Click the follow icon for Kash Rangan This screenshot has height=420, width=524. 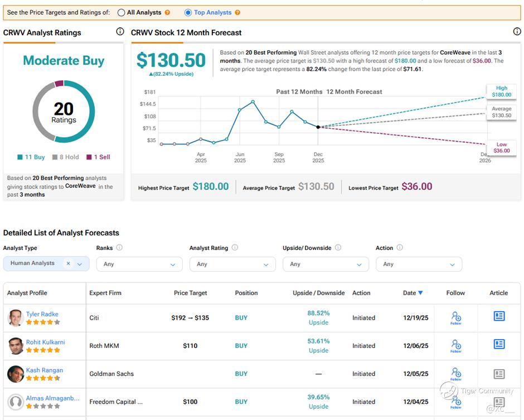(x=456, y=374)
